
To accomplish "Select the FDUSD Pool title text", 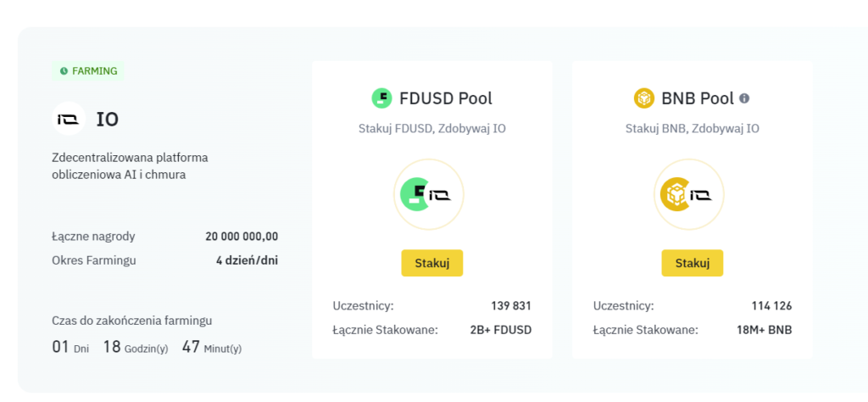I will [x=446, y=98].
